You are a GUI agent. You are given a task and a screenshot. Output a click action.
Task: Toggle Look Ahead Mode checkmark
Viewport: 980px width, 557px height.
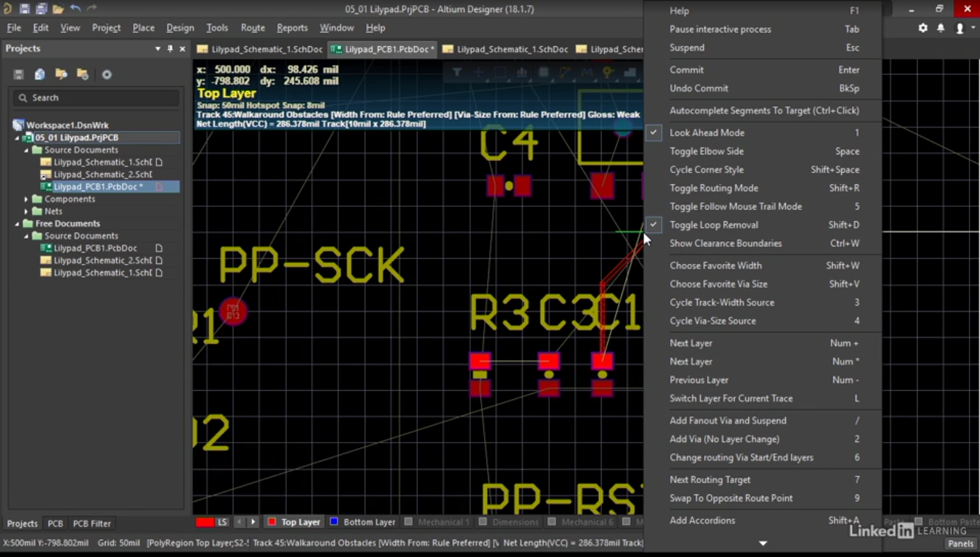[x=653, y=133]
